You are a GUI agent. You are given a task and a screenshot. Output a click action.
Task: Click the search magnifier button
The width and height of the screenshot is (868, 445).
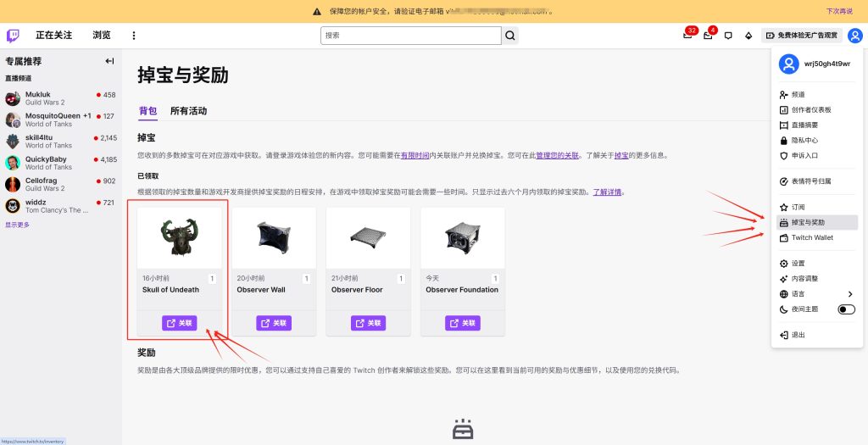(510, 36)
